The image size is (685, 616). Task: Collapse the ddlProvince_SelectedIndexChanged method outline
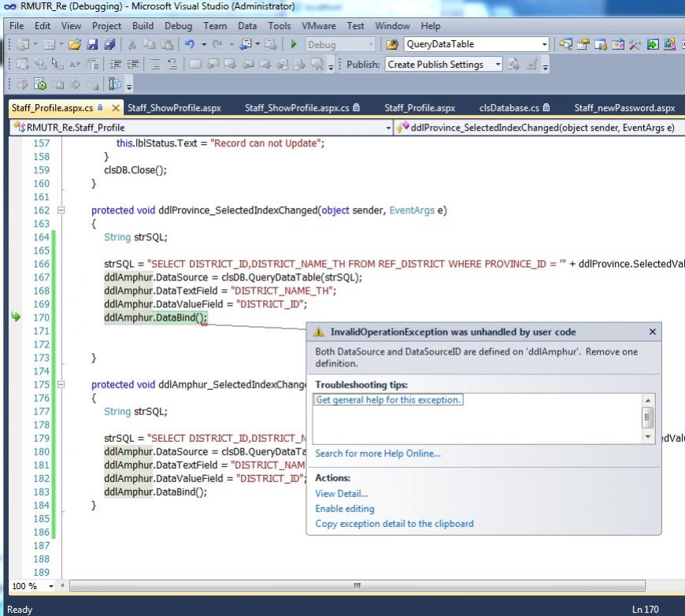point(61,210)
